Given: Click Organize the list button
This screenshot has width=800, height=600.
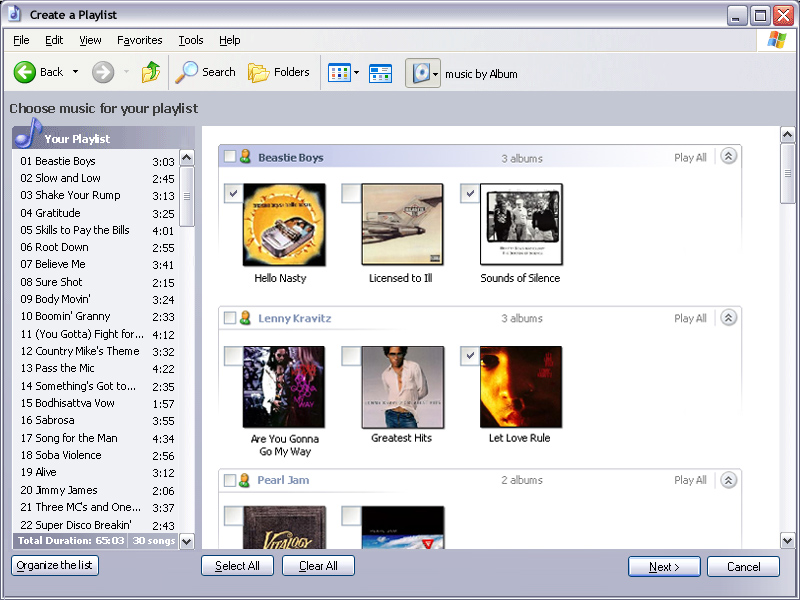Looking at the screenshot, I should pyautogui.click(x=55, y=565).
